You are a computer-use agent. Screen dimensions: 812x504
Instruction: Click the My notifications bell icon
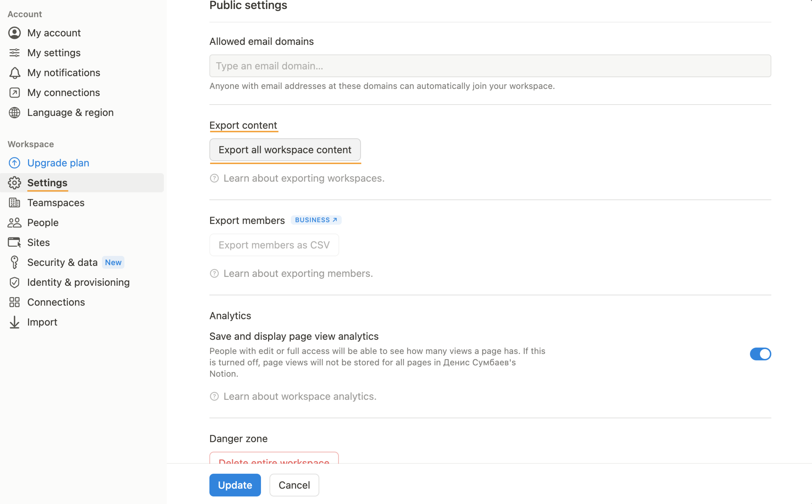tap(15, 72)
